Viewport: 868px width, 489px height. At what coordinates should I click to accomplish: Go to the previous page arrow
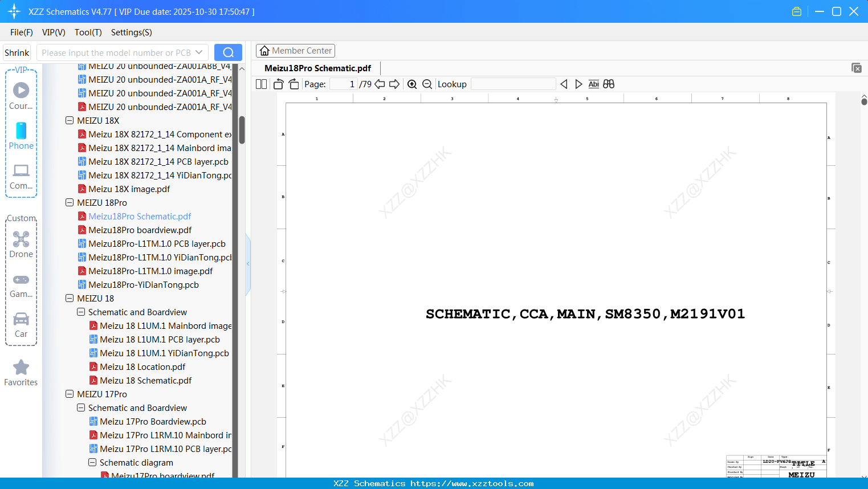click(380, 84)
